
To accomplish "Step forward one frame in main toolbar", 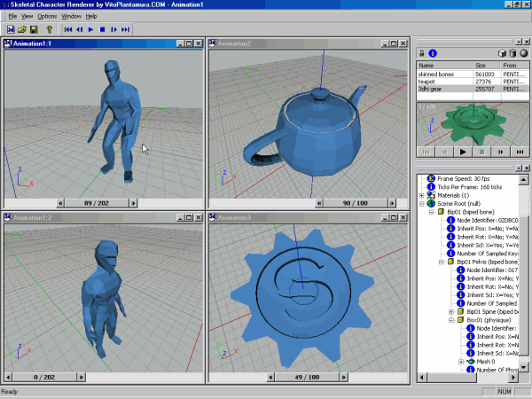I will (113, 29).
